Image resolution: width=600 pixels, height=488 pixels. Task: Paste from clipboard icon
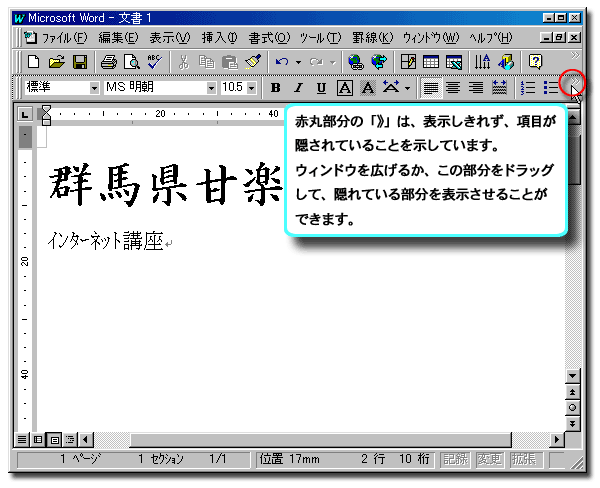coord(230,62)
